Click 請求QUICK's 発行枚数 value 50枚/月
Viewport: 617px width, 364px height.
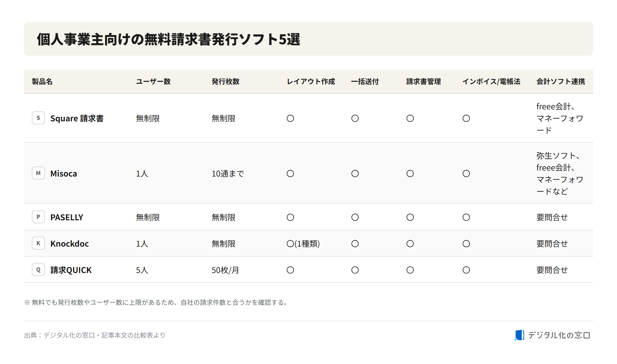pos(225,270)
